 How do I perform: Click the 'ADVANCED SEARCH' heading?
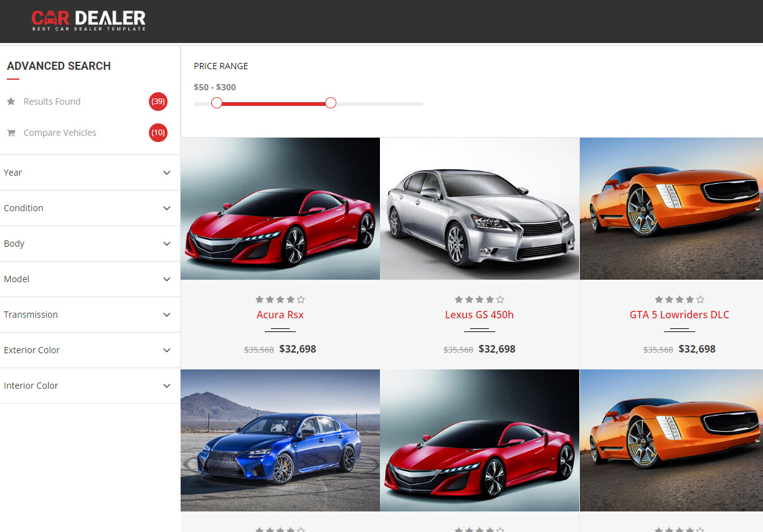59,66
